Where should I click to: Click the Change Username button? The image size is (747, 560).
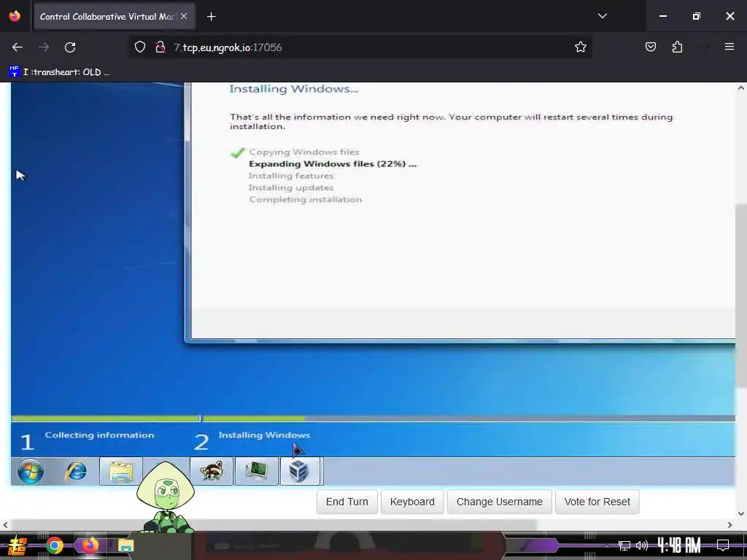[499, 502]
